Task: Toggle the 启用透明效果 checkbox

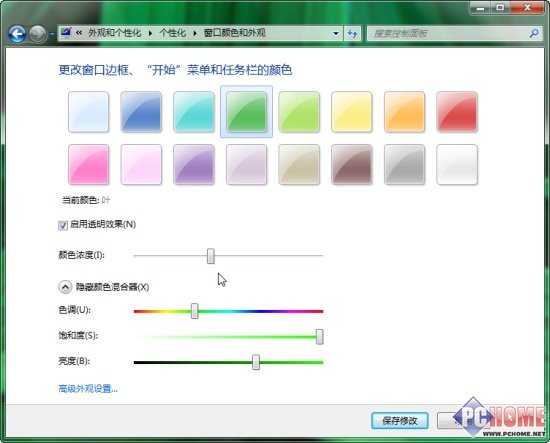Action: click(63, 225)
